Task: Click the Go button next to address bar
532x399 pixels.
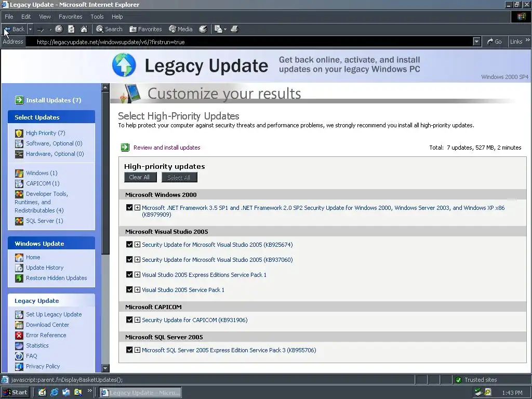Action: point(495,42)
